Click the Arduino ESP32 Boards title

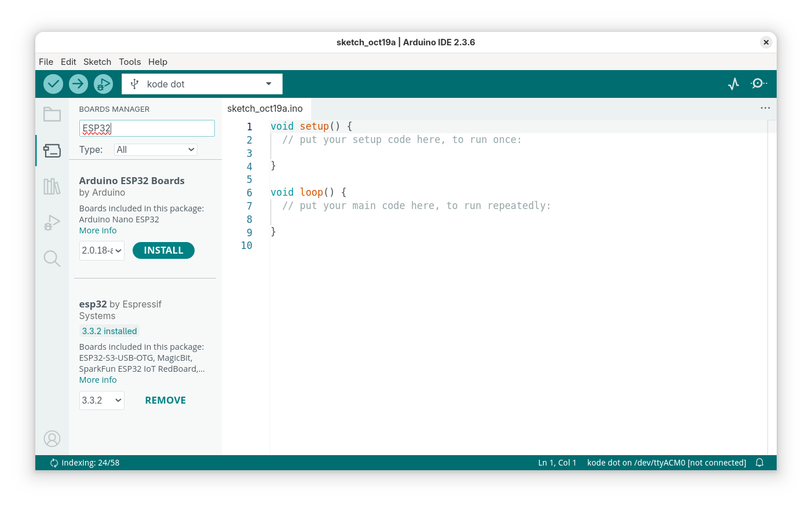coord(132,181)
